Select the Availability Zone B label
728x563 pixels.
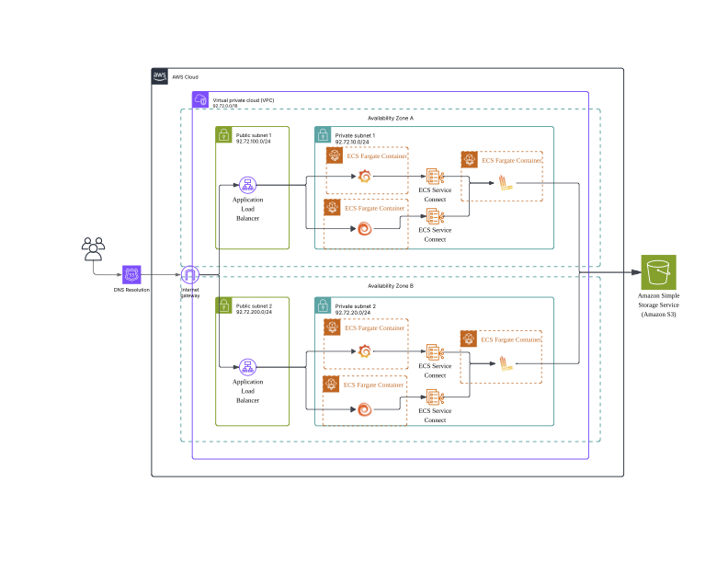coord(391,286)
